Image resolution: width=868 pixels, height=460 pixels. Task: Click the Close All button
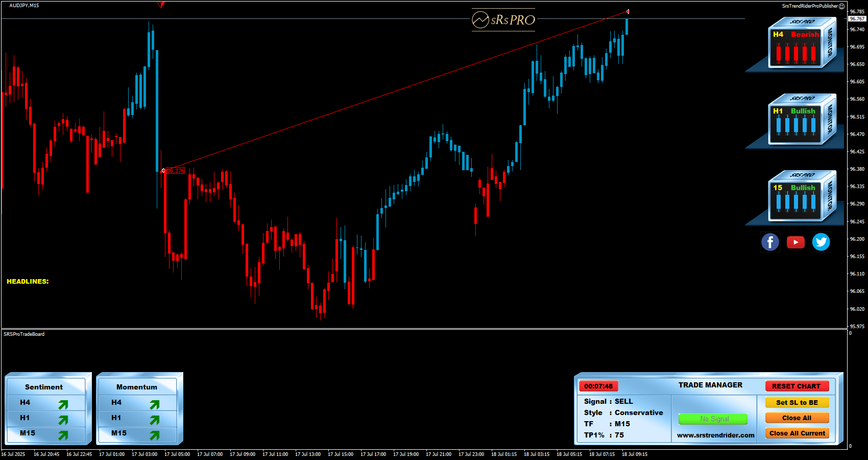tap(797, 418)
